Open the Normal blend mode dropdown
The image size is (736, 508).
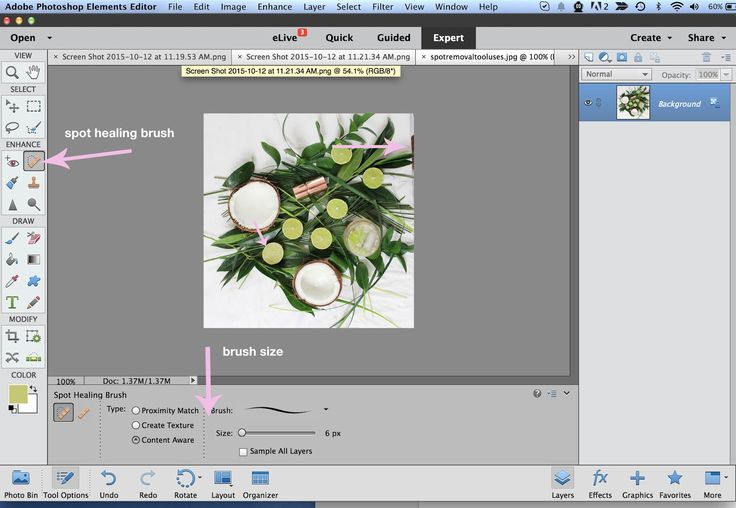coord(616,74)
